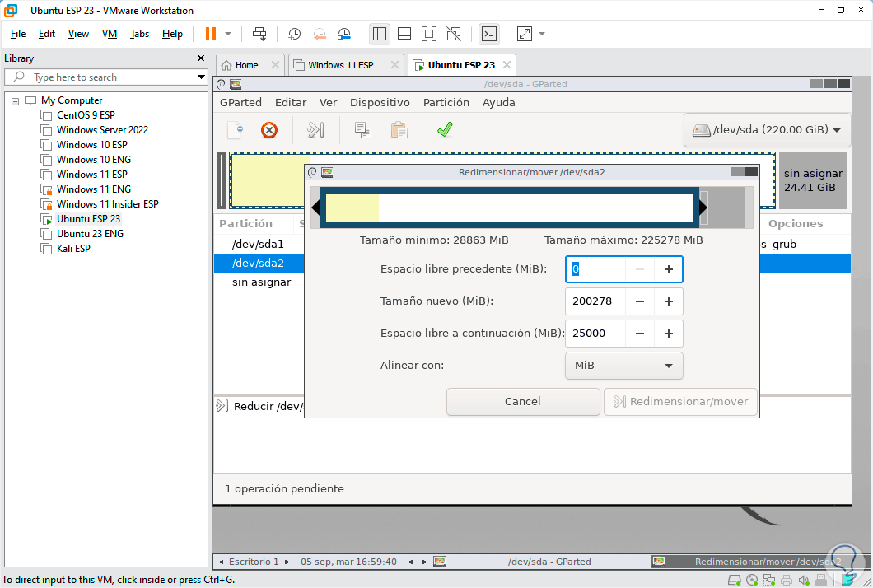Toggle the thumbnail bar view icon
Image resolution: width=873 pixels, height=588 pixels.
[x=404, y=34]
